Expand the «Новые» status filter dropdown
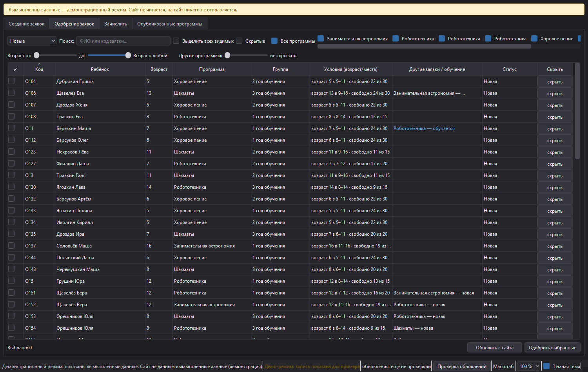Image resolution: width=588 pixels, height=372 pixels. [x=32, y=41]
